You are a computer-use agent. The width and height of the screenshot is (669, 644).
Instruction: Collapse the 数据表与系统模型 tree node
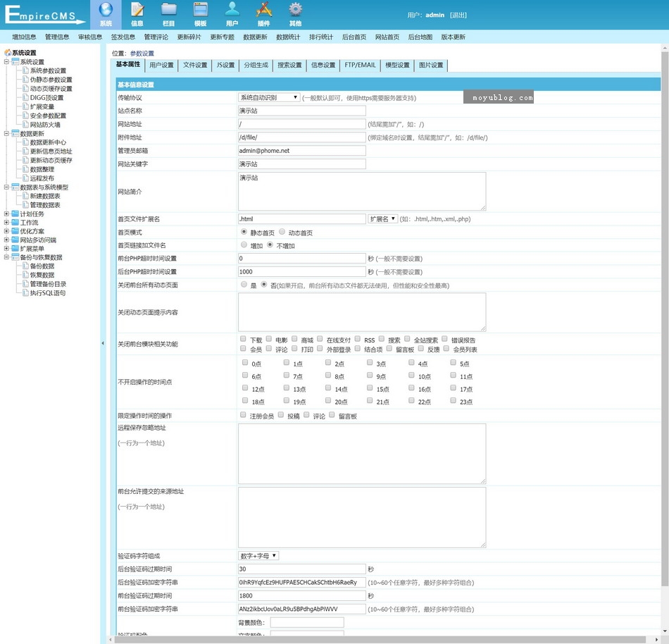[x=6, y=187]
